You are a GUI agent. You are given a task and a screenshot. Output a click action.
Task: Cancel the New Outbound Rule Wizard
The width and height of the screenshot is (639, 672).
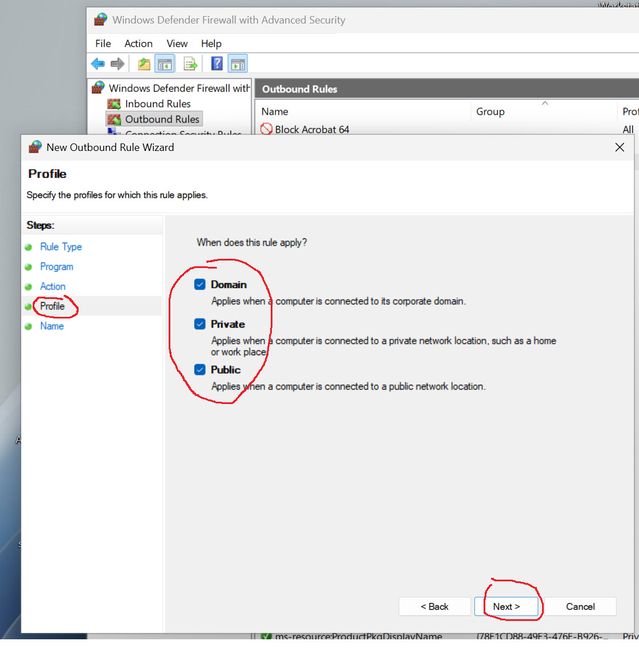(580, 607)
